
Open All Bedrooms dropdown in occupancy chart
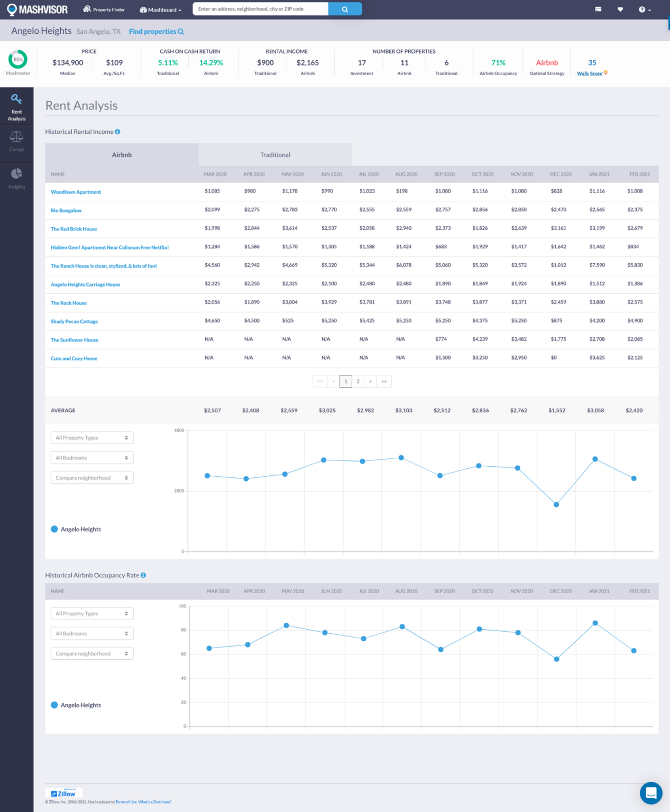pyautogui.click(x=92, y=633)
